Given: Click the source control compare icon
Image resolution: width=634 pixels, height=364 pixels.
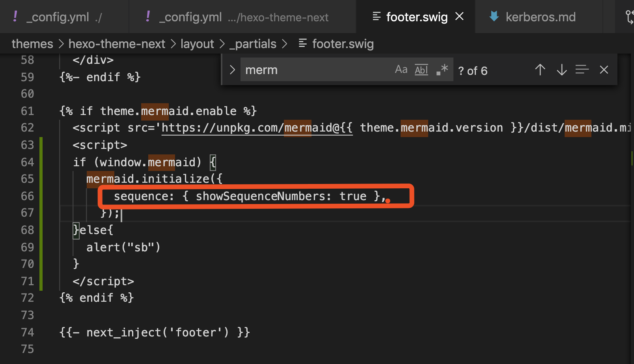Looking at the screenshot, I should [x=629, y=17].
